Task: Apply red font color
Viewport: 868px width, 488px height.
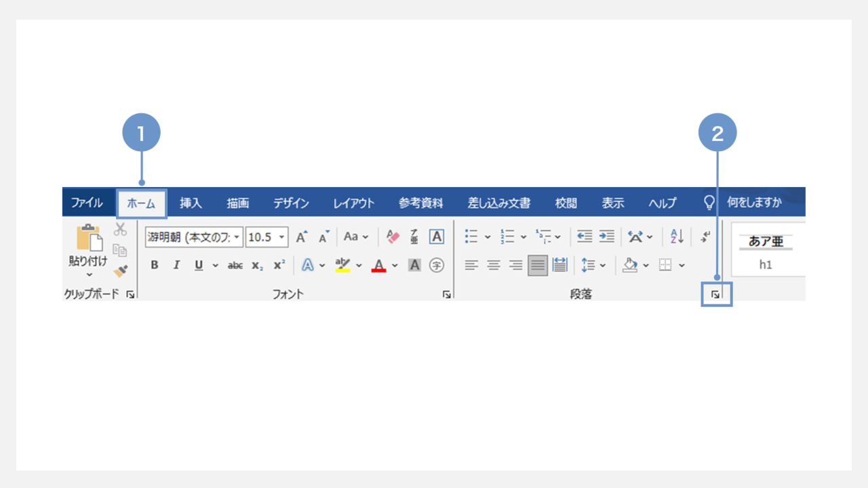Action: (379, 265)
